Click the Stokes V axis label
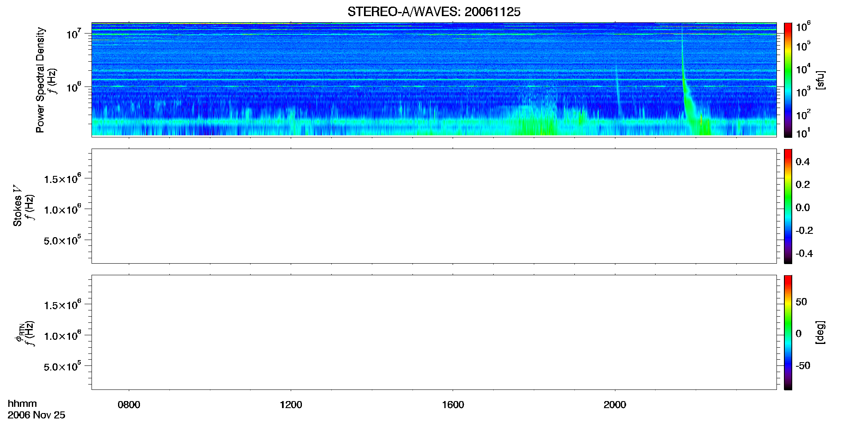This screenshot has height=447, width=868. (17, 206)
